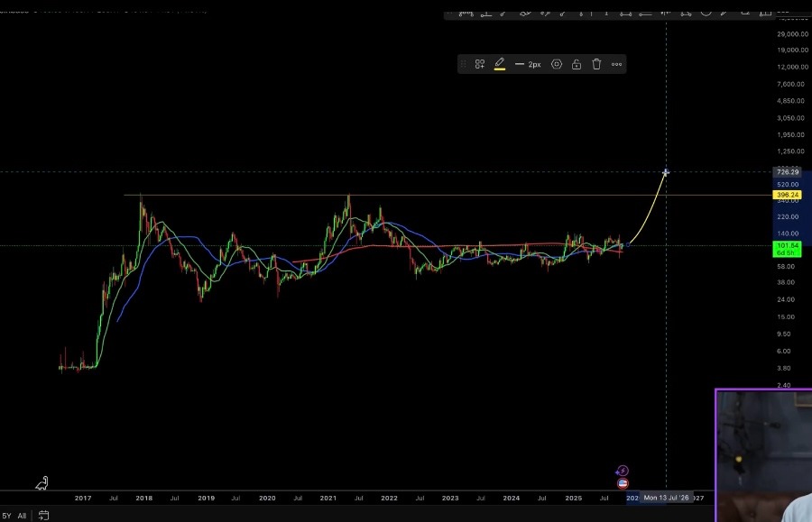Screen dimensions: 812x522
Task: Select the All time range
Action: coord(22,516)
